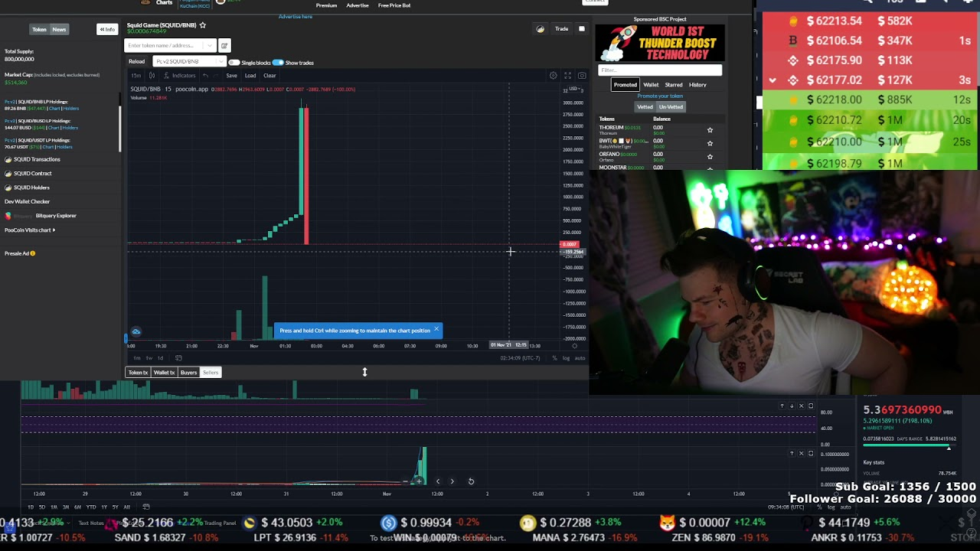Open the Indicators menu on the chart toolbar

coord(182,75)
